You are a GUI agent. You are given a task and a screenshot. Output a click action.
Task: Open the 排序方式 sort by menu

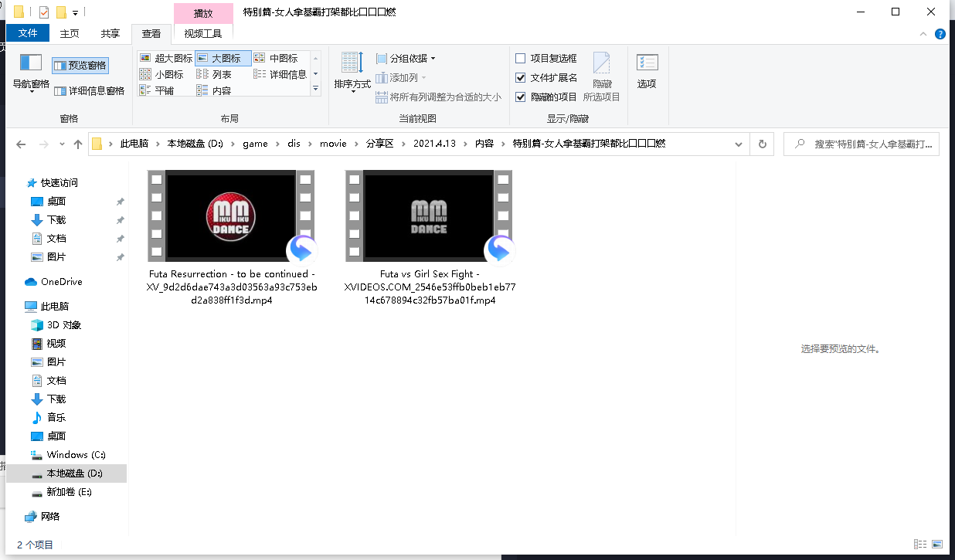click(x=352, y=73)
